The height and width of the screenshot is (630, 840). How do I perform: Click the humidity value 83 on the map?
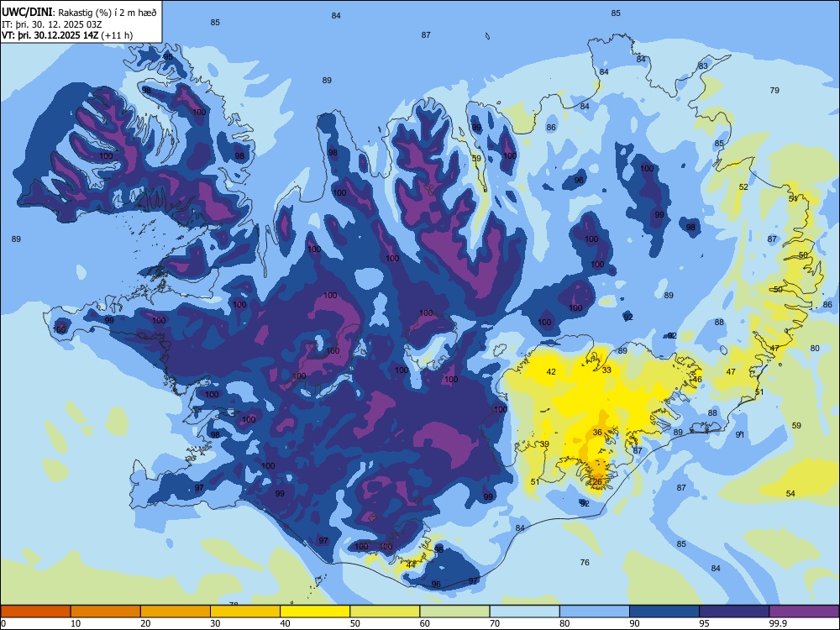point(703,66)
